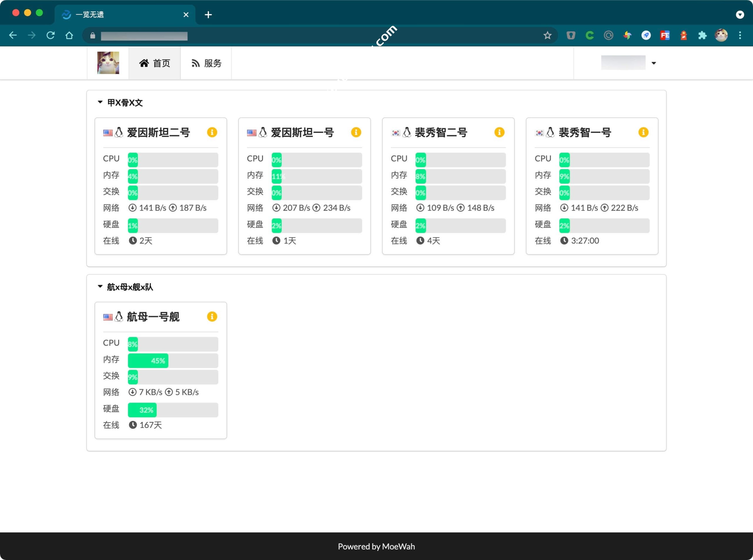Click info icon on 航母一号舰 card
753x560 pixels.
point(212,316)
